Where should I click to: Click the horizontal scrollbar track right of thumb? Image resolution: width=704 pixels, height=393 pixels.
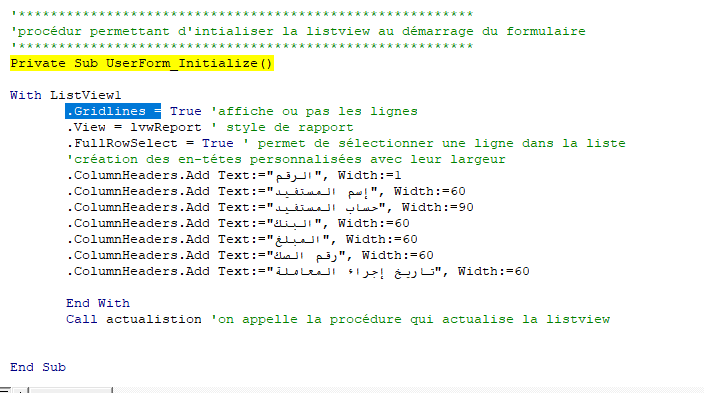(408, 390)
